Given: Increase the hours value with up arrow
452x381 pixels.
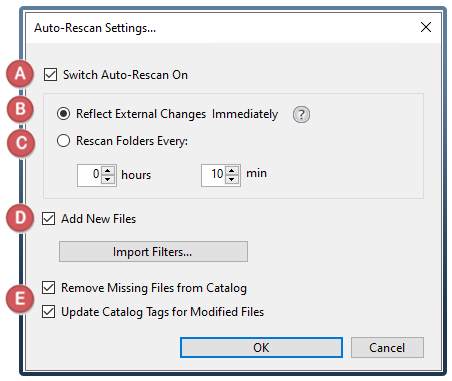Looking at the screenshot, I should point(108,171).
